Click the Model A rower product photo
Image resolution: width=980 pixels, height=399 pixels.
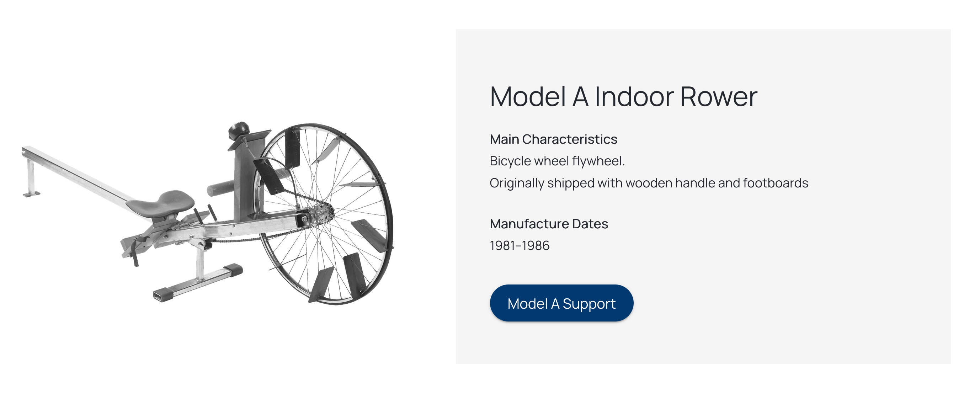coord(208,213)
